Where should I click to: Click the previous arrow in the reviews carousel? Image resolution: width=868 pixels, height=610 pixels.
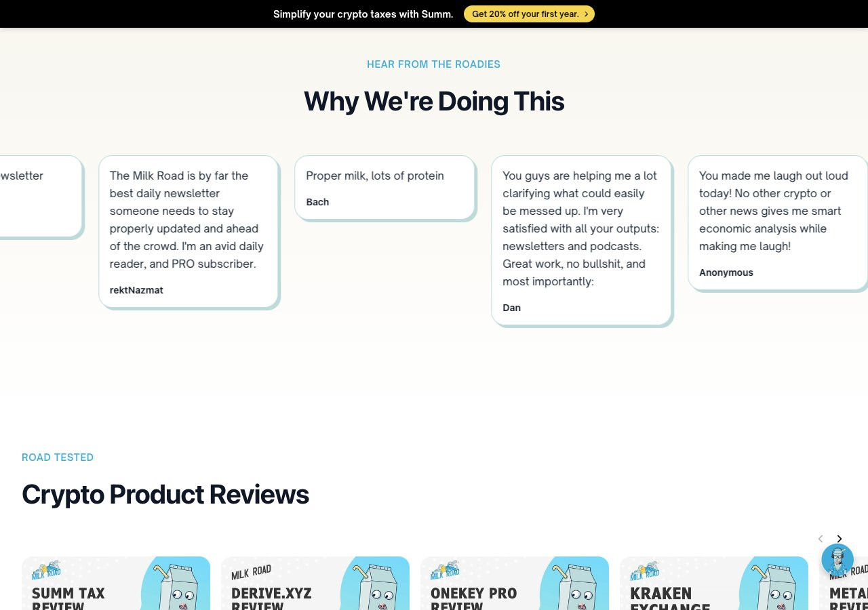(820, 539)
